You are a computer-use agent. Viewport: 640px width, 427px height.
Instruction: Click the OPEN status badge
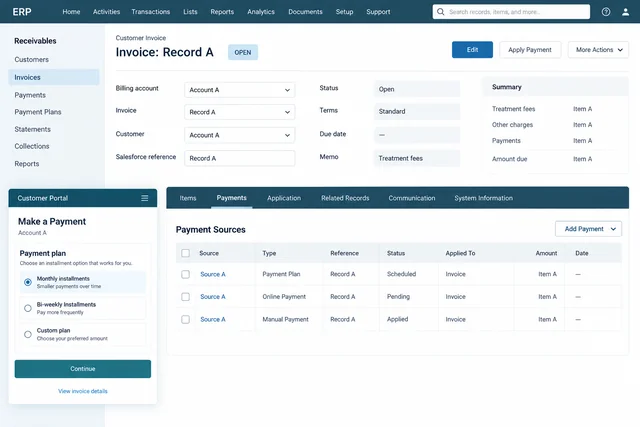coord(243,52)
